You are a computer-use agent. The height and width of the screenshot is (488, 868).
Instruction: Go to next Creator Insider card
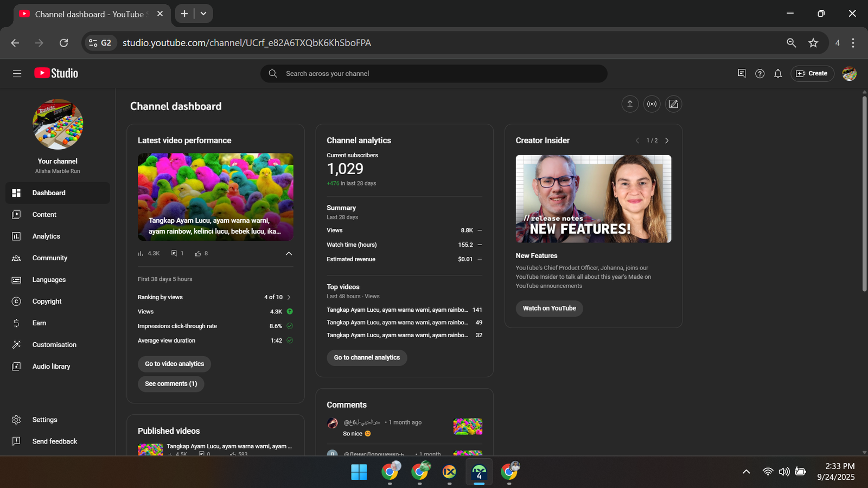coord(667,140)
